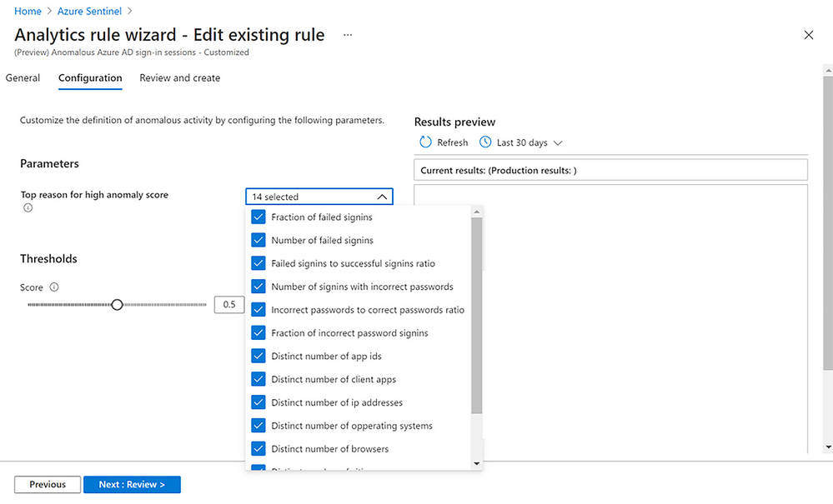Open the Review and create tab
This screenshot has width=833, height=504.
[x=179, y=78]
